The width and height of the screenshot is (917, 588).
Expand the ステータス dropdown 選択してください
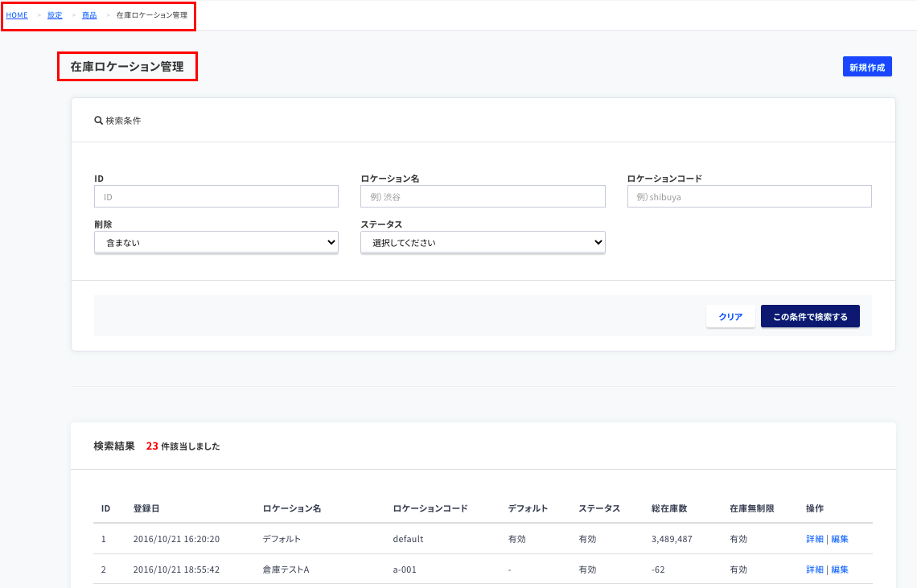click(x=483, y=242)
